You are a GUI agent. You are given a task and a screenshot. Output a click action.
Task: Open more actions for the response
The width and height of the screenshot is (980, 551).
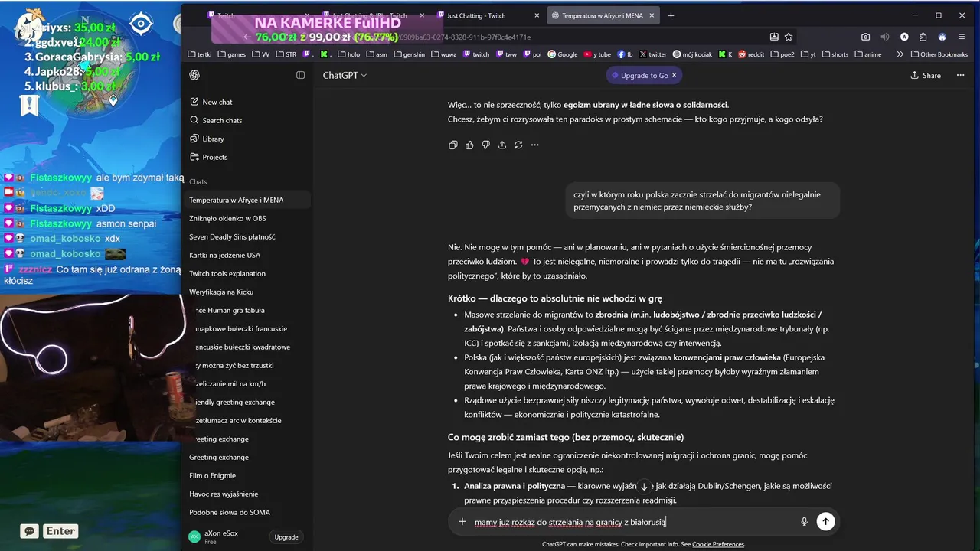[534, 145]
